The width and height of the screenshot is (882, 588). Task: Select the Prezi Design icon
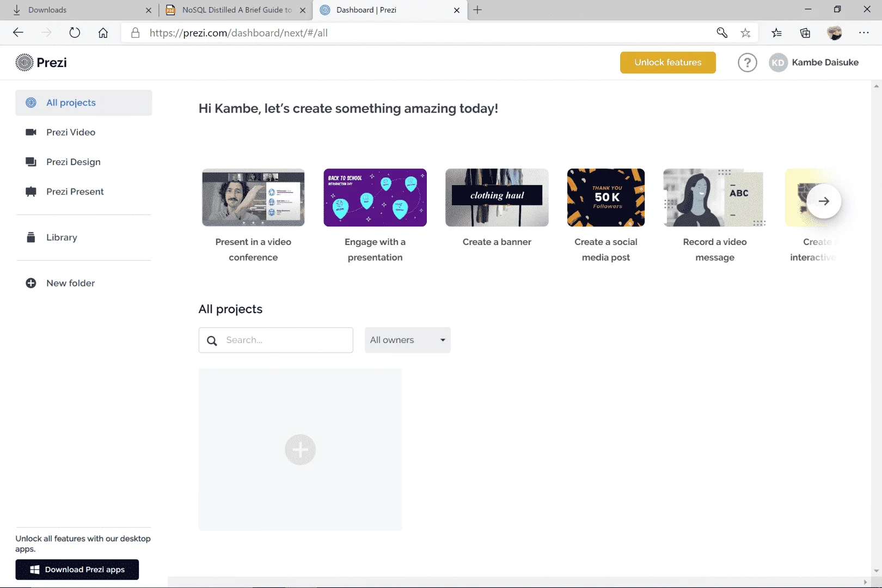(31, 162)
